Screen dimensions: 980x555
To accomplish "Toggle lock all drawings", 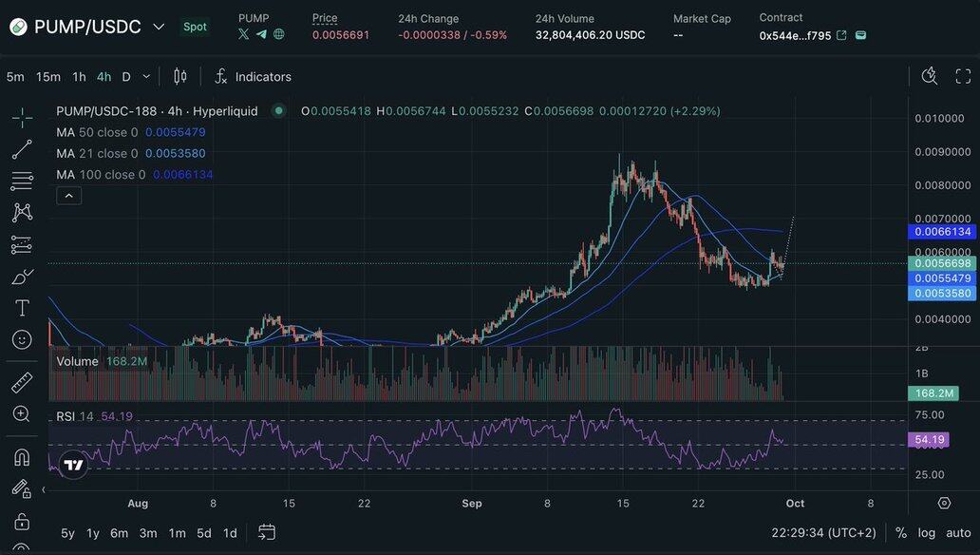I will tap(22, 521).
